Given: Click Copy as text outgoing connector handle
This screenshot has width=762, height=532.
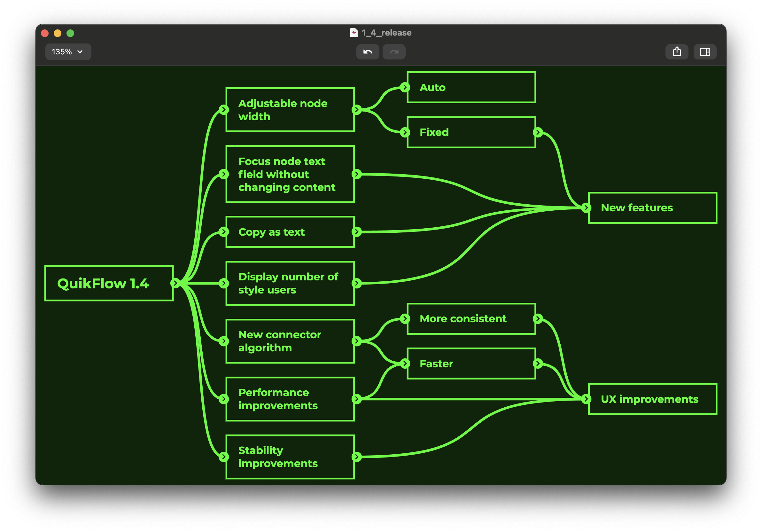Looking at the screenshot, I should tap(356, 232).
